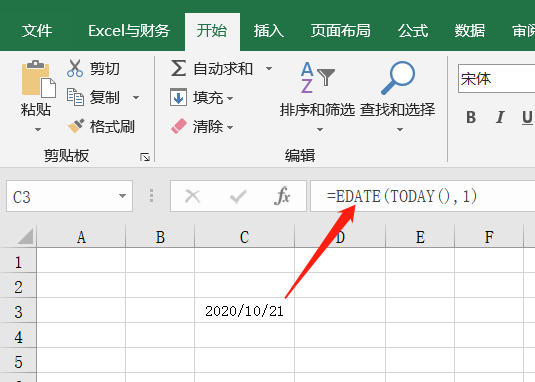Toggle Italic formatting
Screen dimensions: 535x382
500,117
